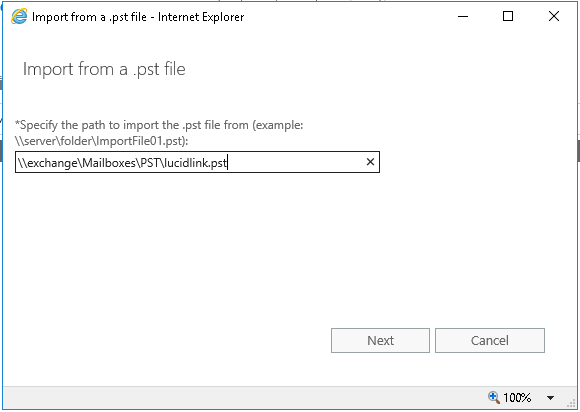
Task: Place cursor on 'Mailboxes' in the path field
Action: point(109,163)
